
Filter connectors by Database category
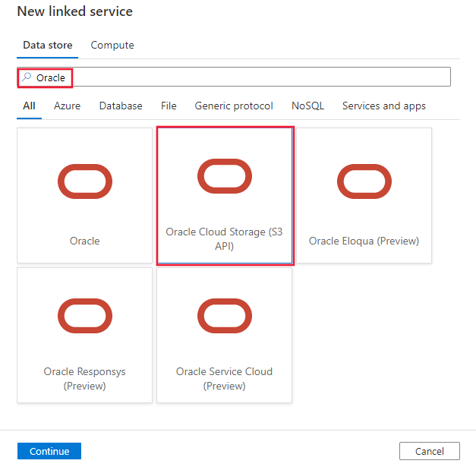click(x=121, y=106)
